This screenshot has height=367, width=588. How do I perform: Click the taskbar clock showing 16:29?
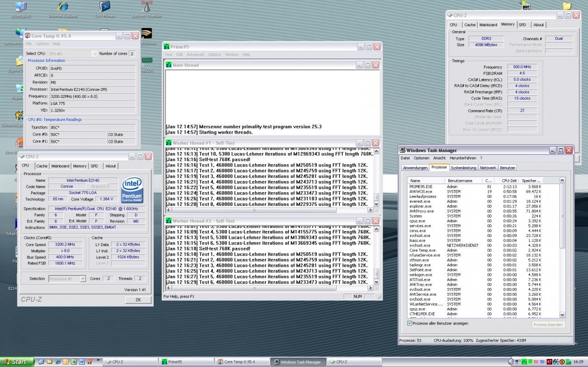[x=579, y=362]
